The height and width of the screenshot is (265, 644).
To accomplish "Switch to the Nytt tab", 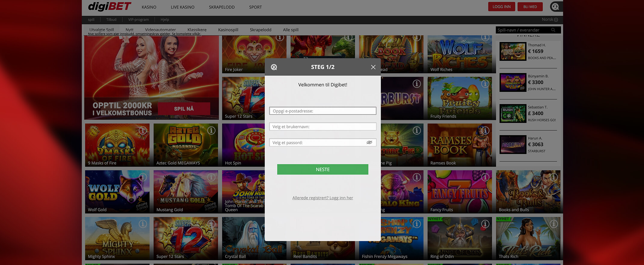I will 130,29.
